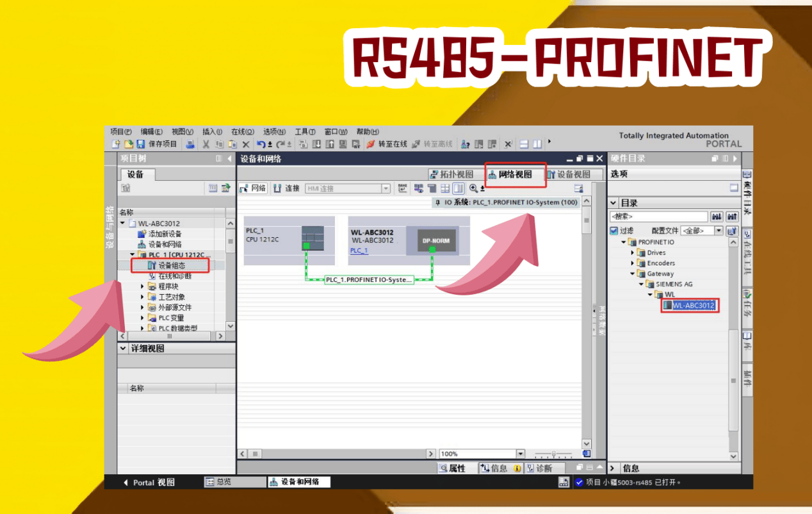Click the PLC_1.PROFINET IO-System network label

click(368, 280)
